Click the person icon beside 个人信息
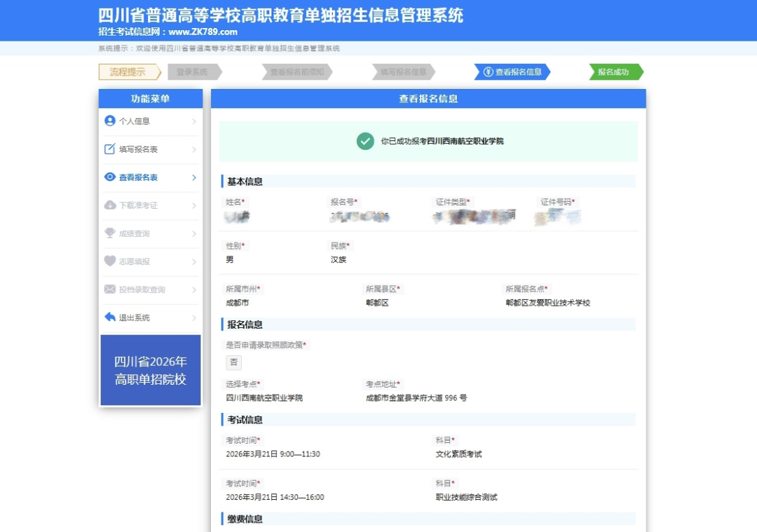The width and height of the screenshot is (757, 532). (x=109, y=121)
